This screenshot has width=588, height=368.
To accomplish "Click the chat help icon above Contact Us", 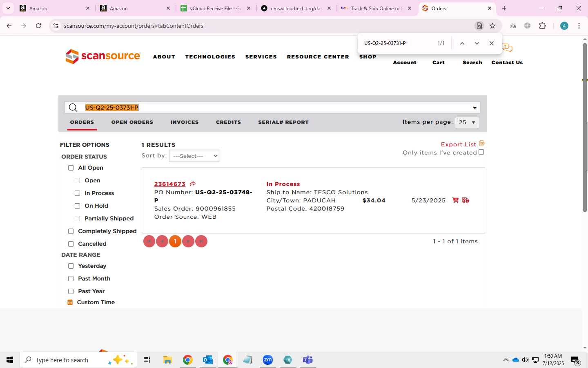I will point(507,48).
